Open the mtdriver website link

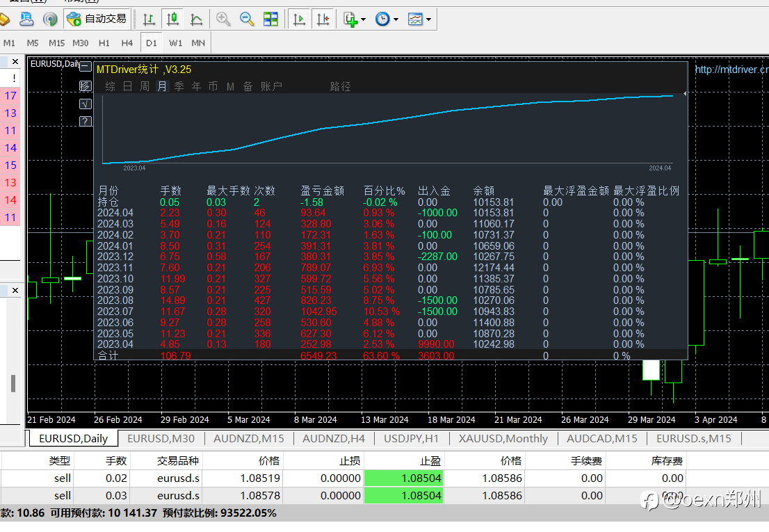point(731,70)
